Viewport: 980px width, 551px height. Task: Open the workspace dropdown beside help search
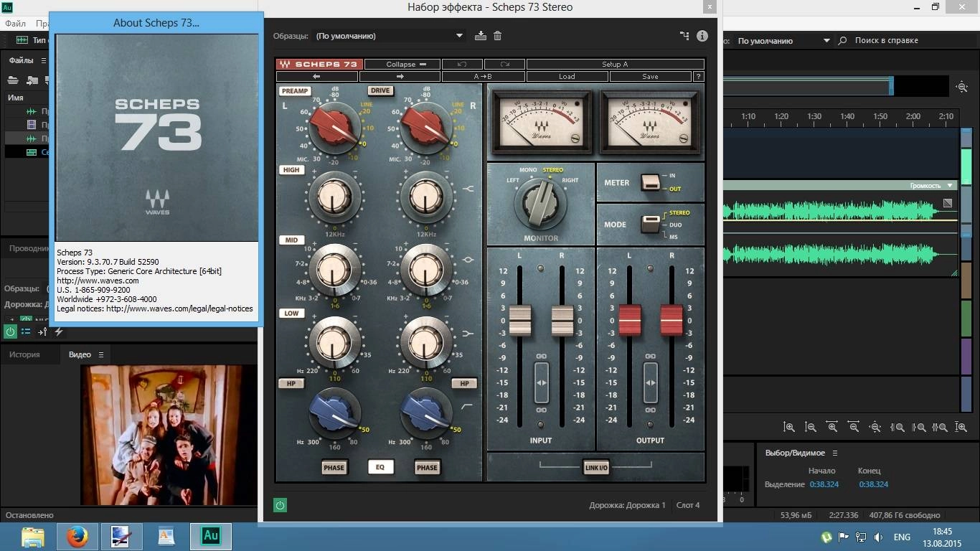point(826,41)
